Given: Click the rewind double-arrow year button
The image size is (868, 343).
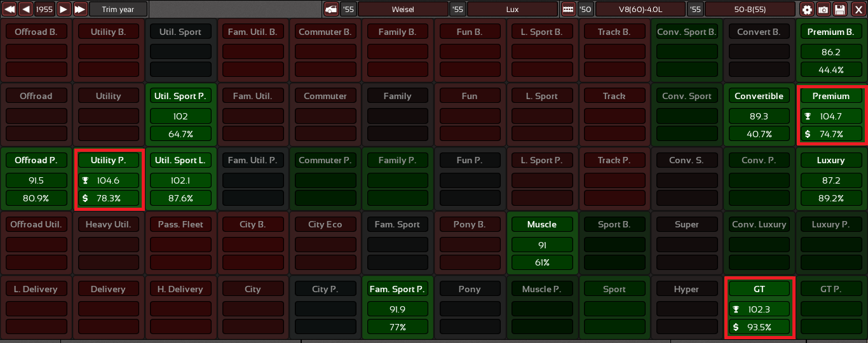Looking at the screenshot, I should [9, 10].
